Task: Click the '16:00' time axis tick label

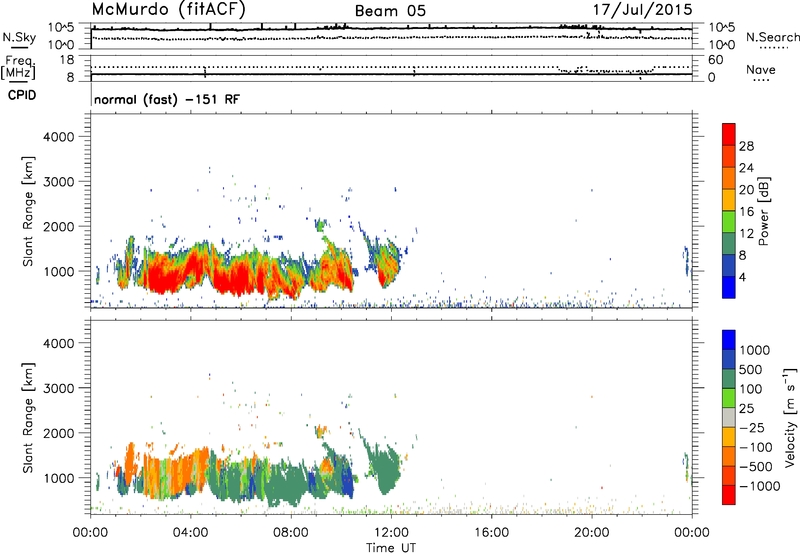Action: (491, 533)
